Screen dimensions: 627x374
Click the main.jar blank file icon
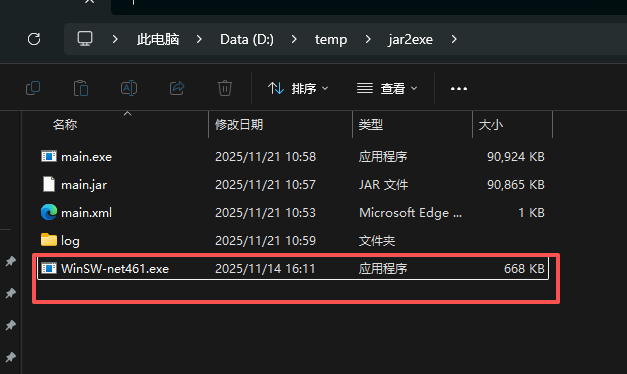pyautogui.click(x=49, y=184)
